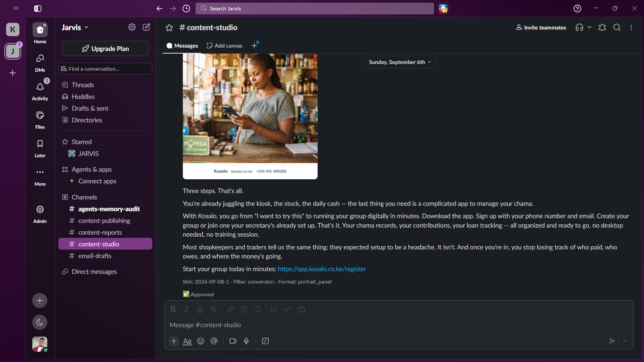Screen dimensions: 644x362
Task: Toggle bulleted list formatting
Action: (257, 309)
